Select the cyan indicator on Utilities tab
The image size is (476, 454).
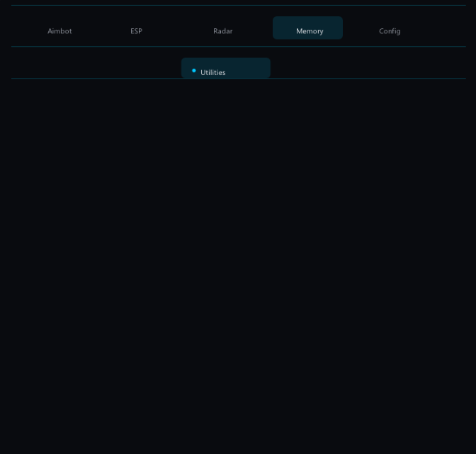[194, 71]
